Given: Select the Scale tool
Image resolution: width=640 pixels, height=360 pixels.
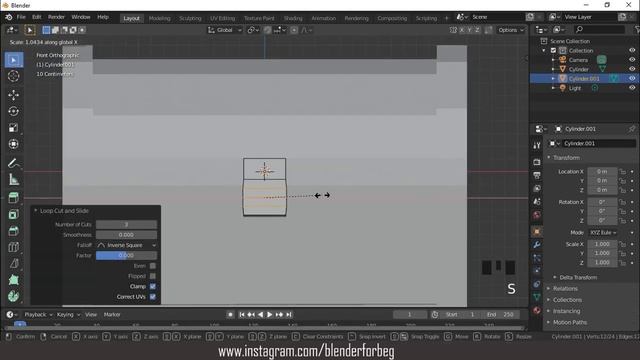Looking at the screenshot, I should pyautogui.click(x=13, y=128).
